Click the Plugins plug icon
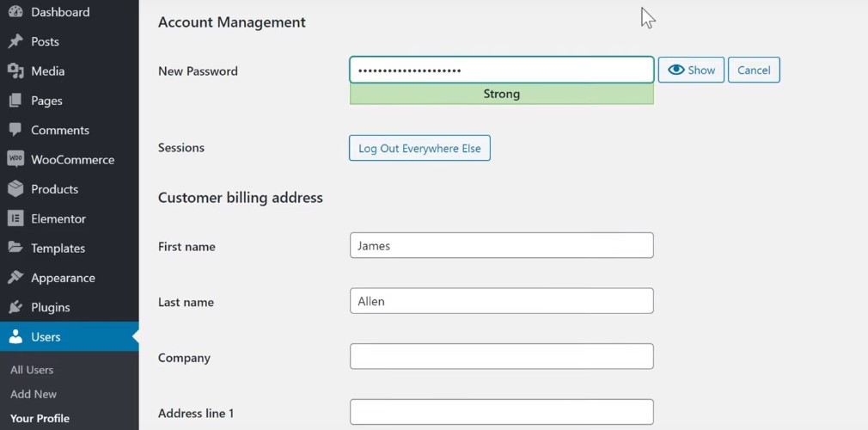Viewport: 868px width, 430px height. tap(15, 307)
